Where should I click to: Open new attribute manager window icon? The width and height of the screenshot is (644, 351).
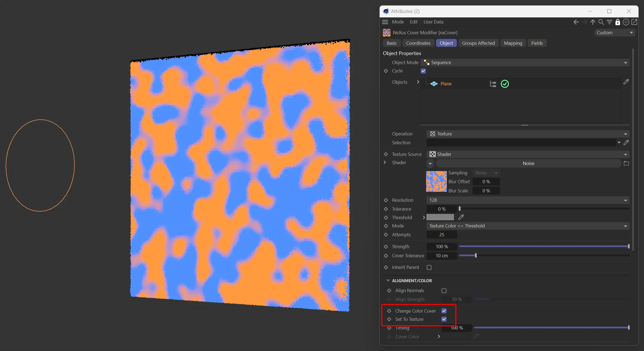click(x=634, y=22)
